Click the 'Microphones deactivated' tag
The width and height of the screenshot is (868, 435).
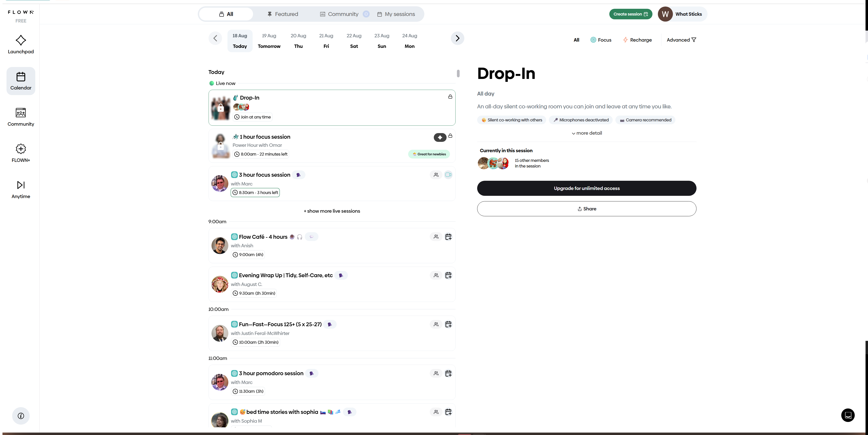[x=581, y=120]
